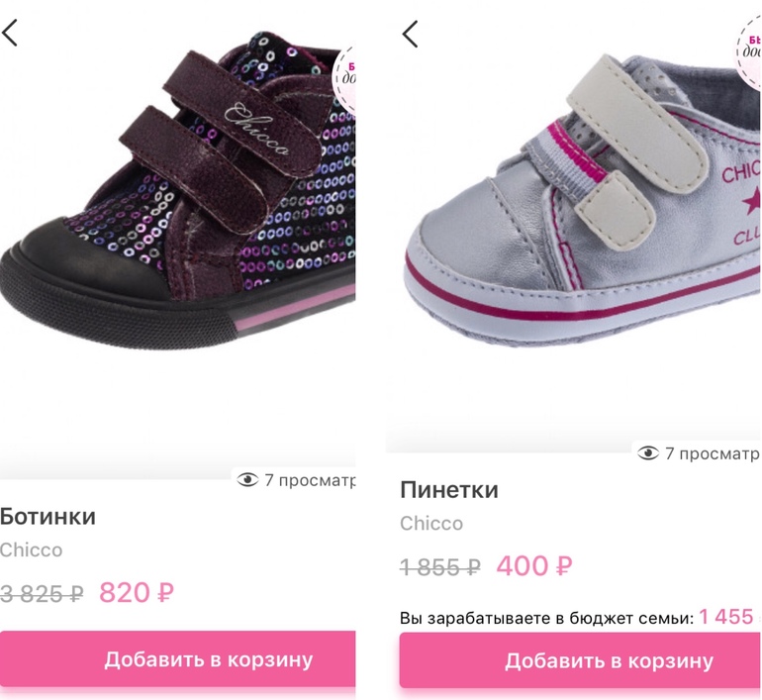Screen dimensions: 762x700
Task: Select the Пинетки product title
Action: [449, 490]
